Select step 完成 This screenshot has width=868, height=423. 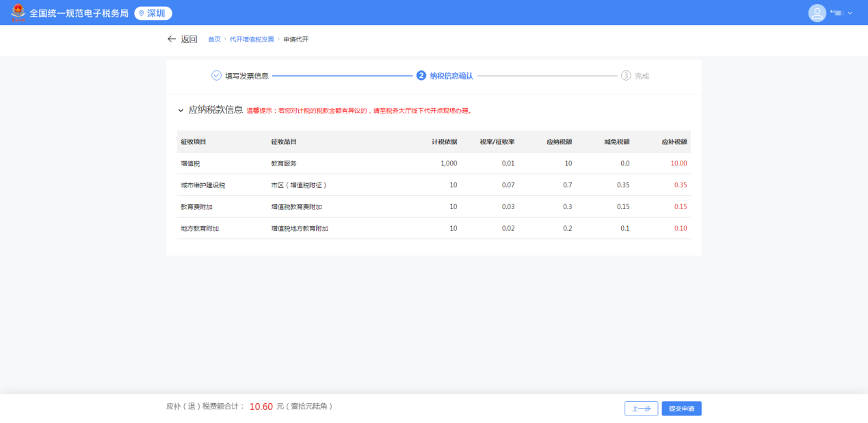pyautogui.click(x=642, y=76)
